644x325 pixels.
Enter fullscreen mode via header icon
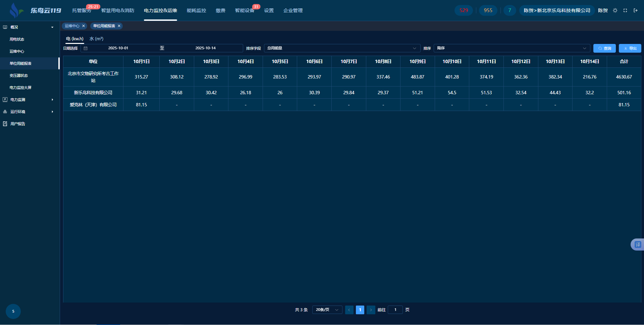[625, 10]
